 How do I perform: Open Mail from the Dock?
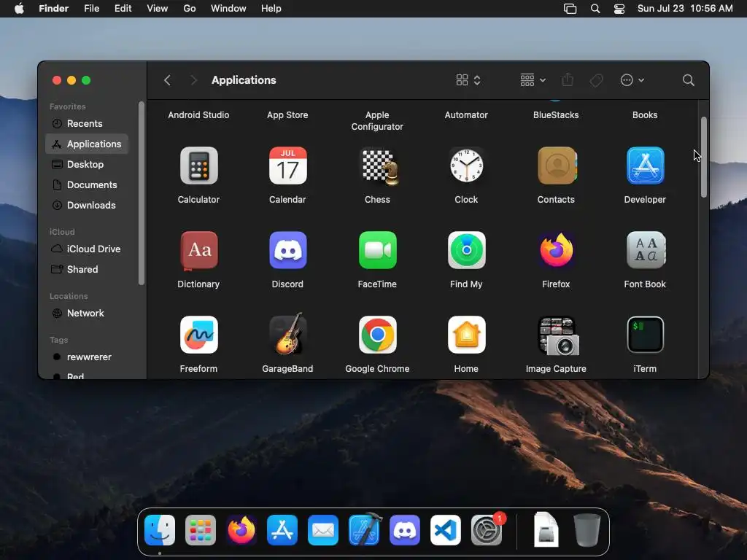(x=323, y=530)
